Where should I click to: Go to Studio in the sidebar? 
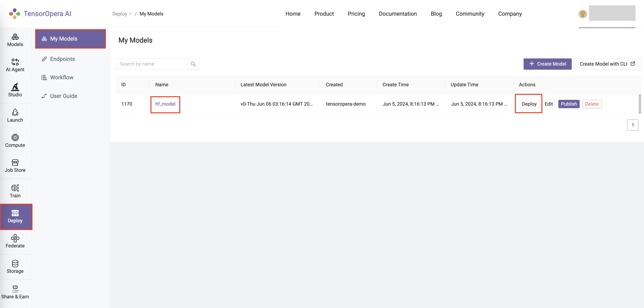15,90
